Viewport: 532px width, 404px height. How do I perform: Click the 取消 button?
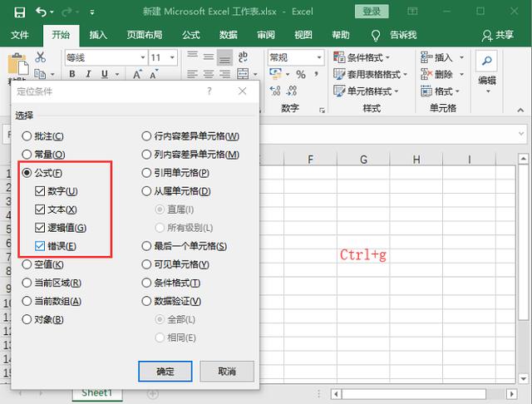tap(227, 372)
